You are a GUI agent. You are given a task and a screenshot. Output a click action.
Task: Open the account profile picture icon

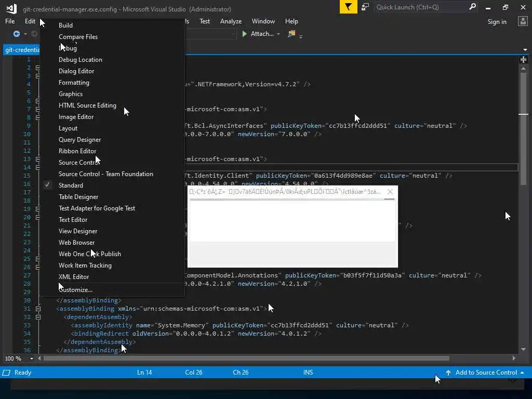(523, 21)
